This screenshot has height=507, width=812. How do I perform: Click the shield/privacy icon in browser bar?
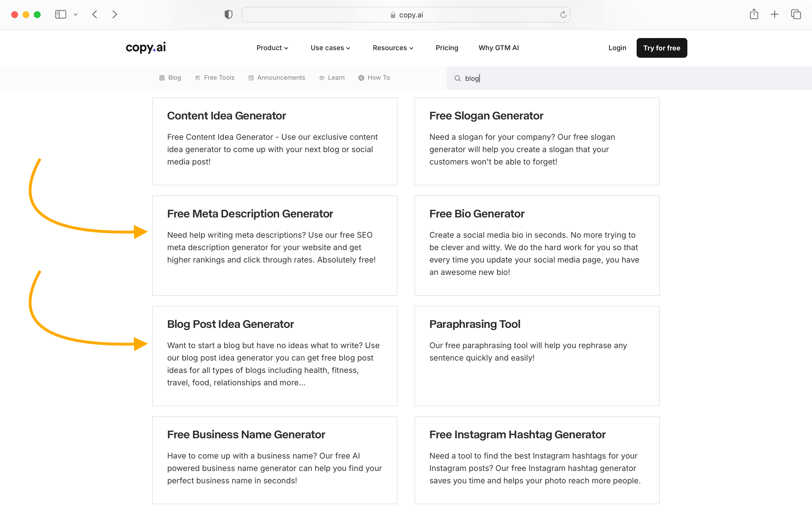[x=228, y=14]
